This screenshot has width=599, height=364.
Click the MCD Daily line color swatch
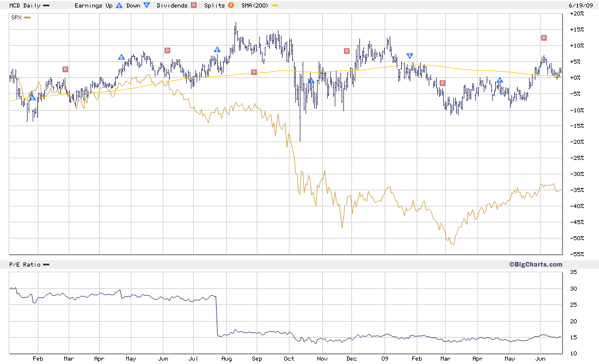[x=46, y=5]
